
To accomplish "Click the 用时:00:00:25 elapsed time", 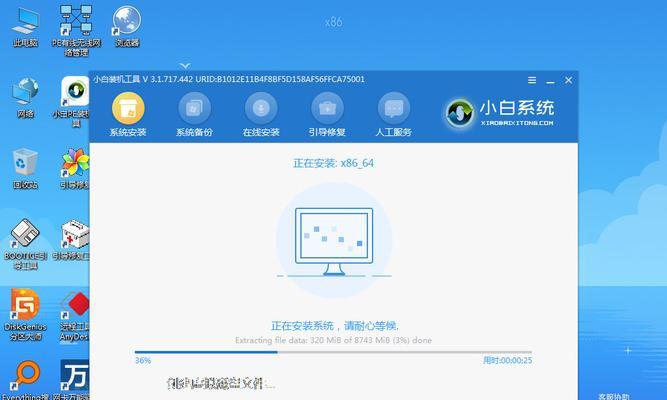I will 507,360.
